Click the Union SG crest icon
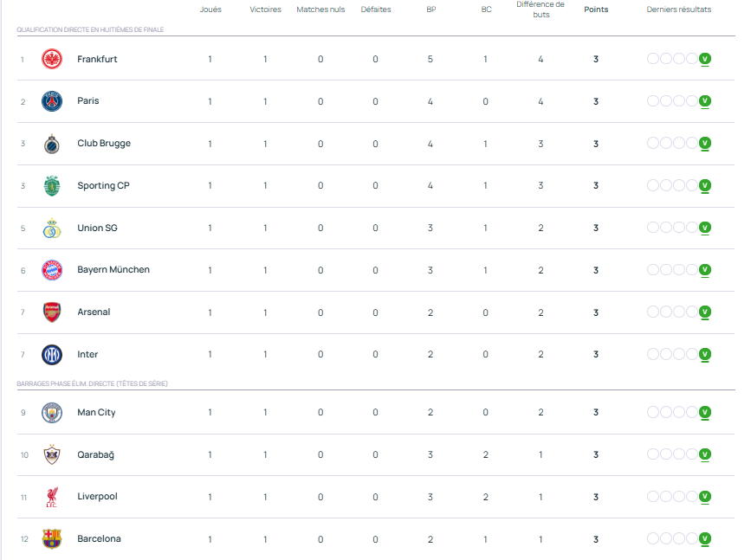 [x=52, y=228]
